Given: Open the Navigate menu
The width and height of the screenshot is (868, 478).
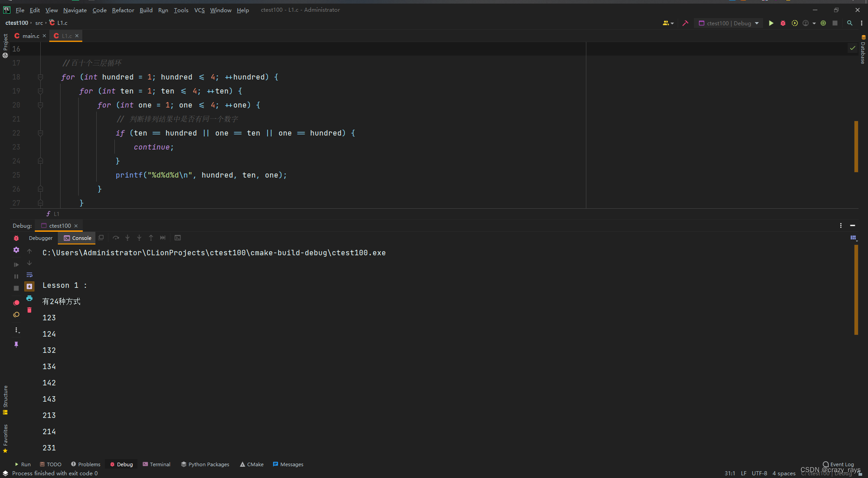Looking at the screenshot, I should pyautogui.click(x=75, y=10).
